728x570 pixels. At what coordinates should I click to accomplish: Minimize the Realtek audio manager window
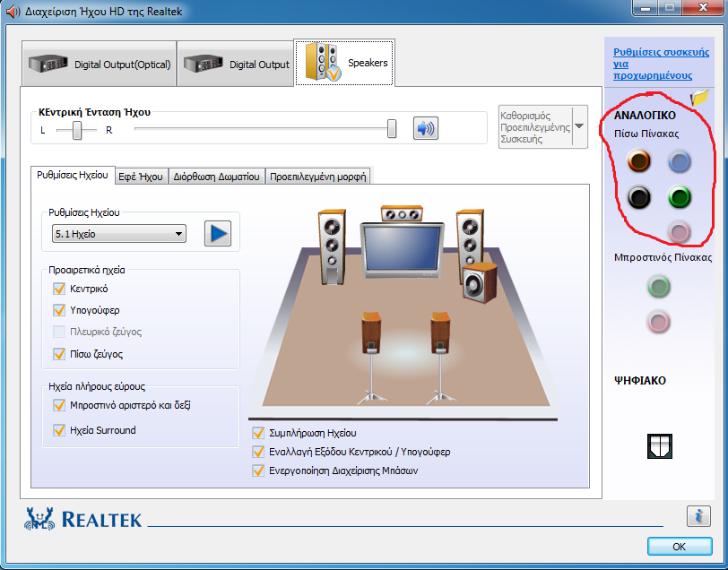(x=645, y=7)
